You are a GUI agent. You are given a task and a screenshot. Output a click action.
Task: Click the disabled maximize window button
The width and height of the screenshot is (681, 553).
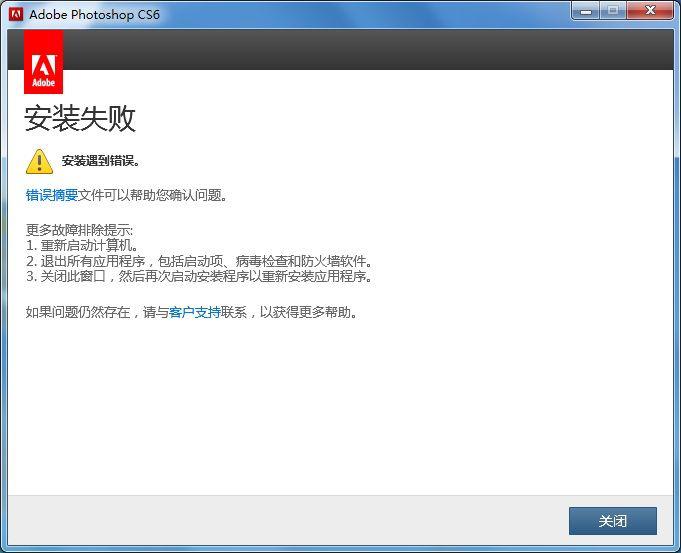tap(613, 11)
